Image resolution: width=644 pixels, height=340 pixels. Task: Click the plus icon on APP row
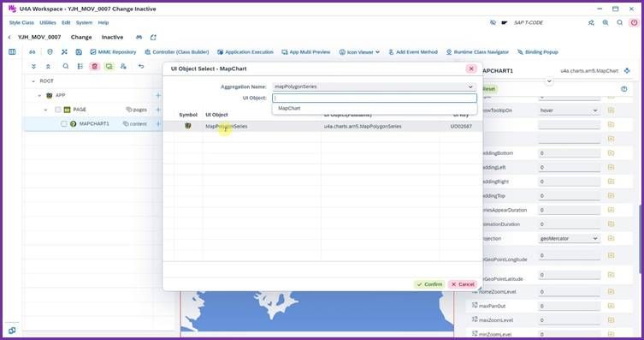point(158,95)
